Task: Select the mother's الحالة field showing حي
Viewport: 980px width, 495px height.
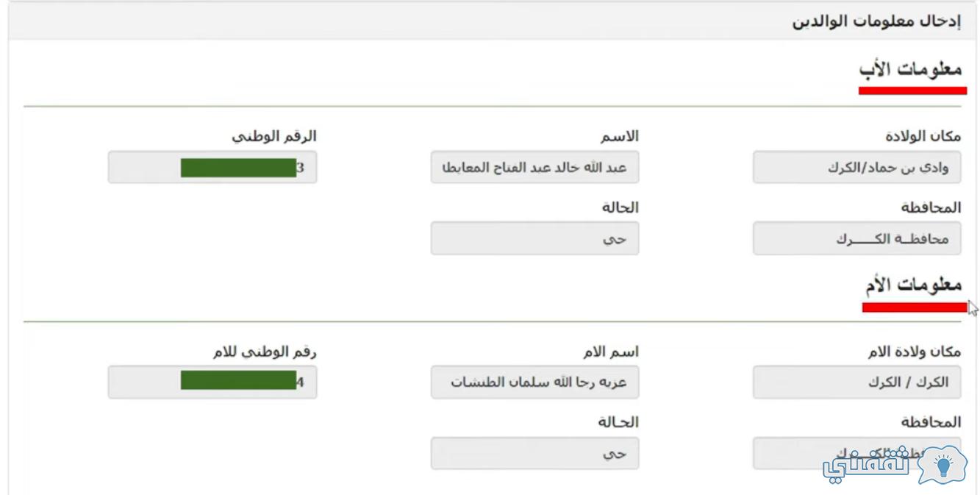Action: pos(534,453)
